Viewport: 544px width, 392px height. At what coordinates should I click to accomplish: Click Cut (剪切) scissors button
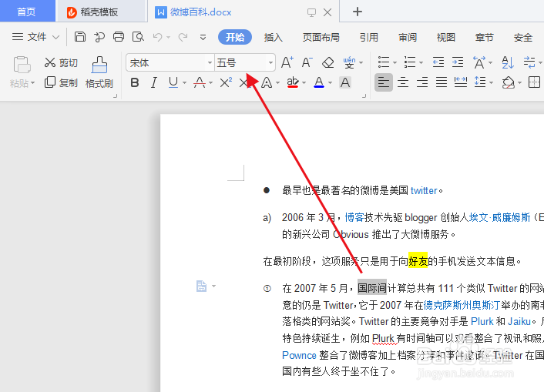[61, 63]
